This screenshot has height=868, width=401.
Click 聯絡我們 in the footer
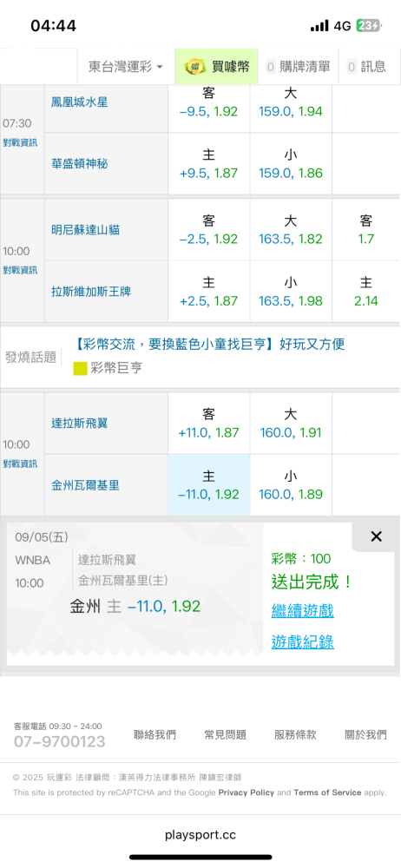tap(154, 734)
